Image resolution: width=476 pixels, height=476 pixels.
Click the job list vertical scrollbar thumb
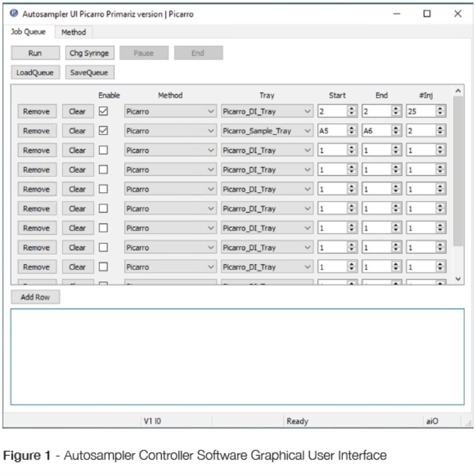coord(458,171)
